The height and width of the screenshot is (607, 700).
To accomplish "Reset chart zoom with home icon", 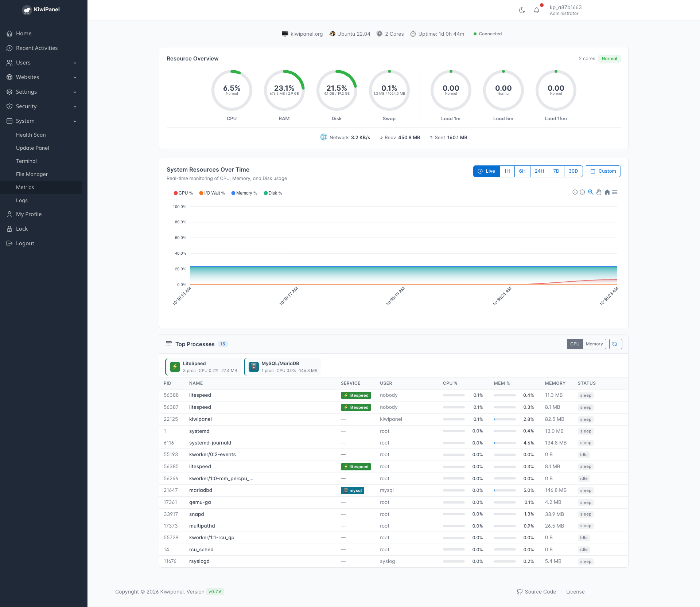I will [607, 192].
